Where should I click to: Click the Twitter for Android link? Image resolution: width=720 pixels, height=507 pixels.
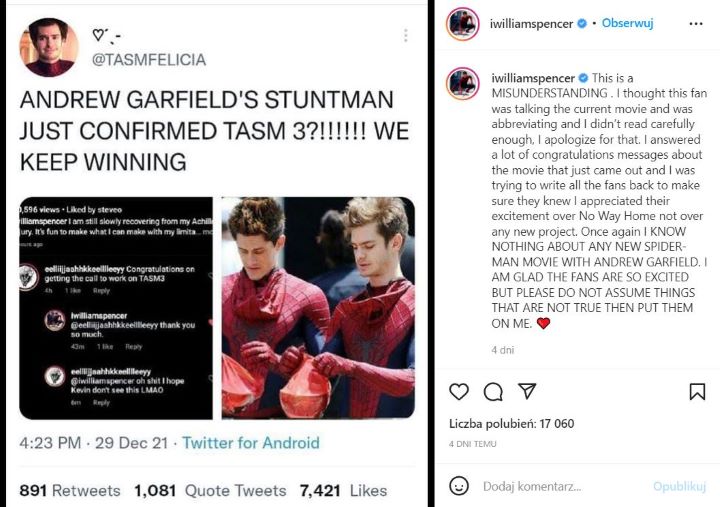[250, 443]
